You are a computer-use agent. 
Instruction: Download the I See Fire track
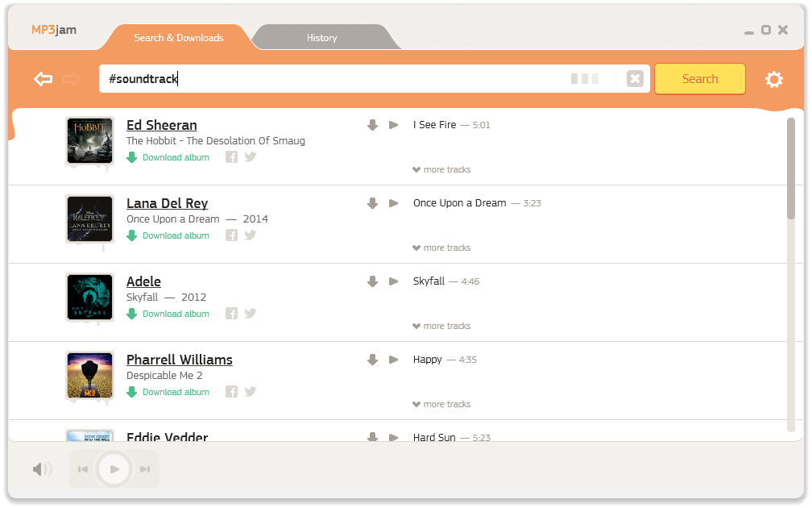point(372,125)
